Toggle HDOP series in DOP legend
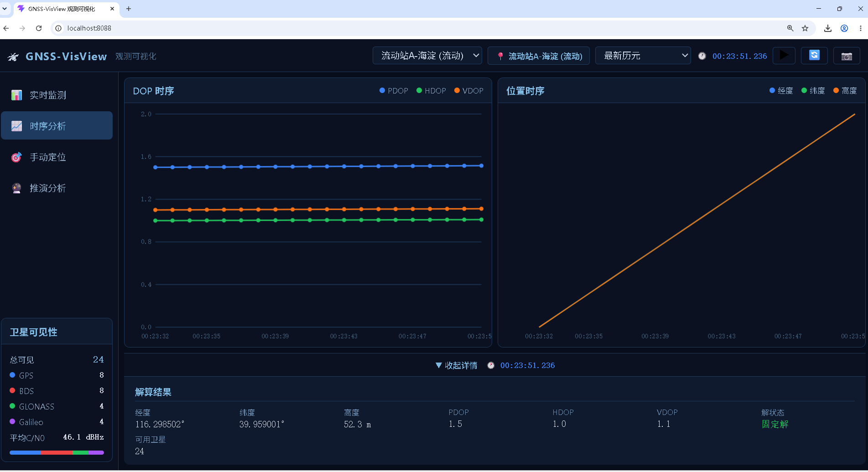The image size is (868, 472). tap(431, 91)
